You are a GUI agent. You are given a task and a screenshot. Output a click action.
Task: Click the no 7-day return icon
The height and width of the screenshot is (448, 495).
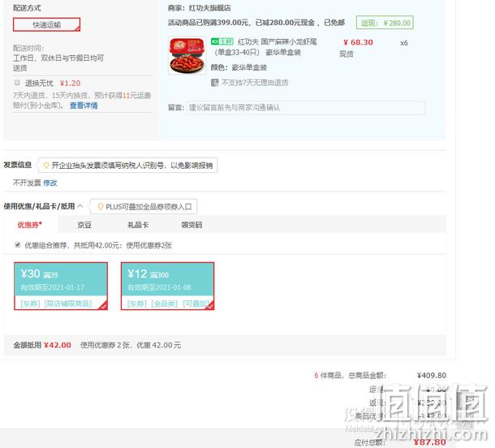pos(215,83)
